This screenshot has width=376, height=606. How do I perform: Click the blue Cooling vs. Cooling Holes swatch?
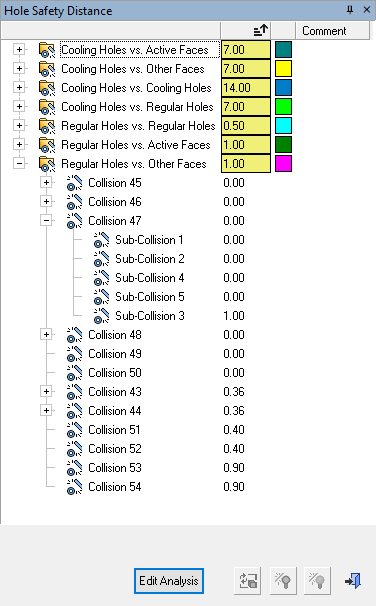(283, 88)
